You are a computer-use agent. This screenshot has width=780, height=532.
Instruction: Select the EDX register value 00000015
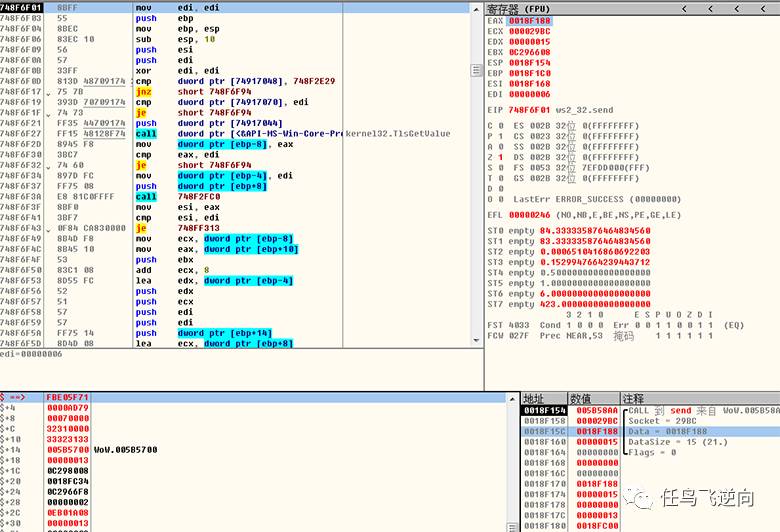click(x=529, y=42)
